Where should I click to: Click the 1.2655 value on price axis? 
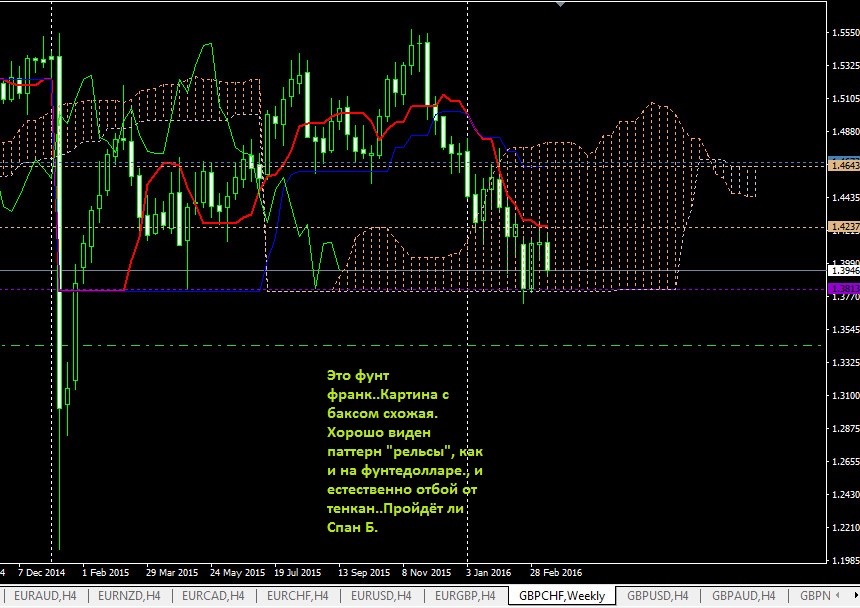[846, 461]
